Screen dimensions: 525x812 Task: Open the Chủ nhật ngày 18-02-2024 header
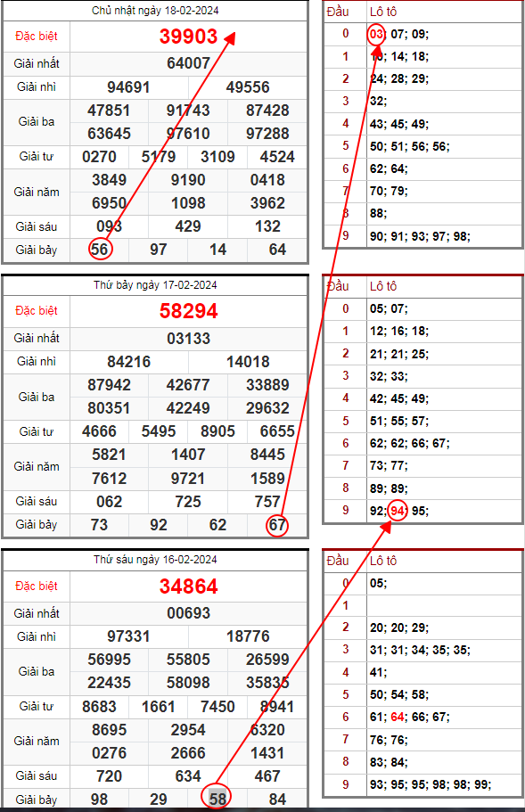[x=155, y=11]
